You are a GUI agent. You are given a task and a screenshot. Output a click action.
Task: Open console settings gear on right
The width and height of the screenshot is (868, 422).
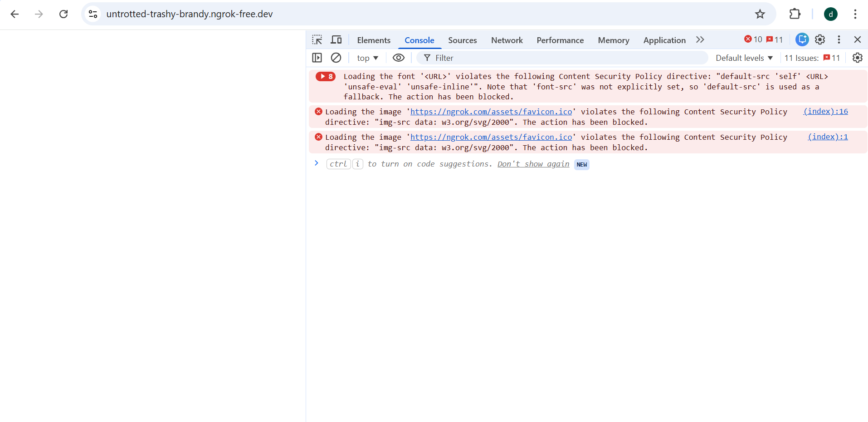[857, 58]
